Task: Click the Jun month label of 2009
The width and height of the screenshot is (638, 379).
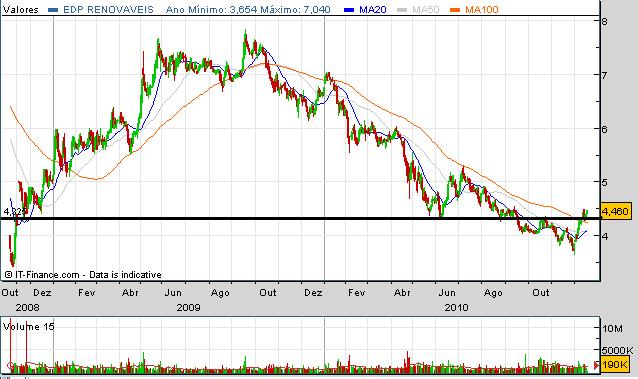Action: (173, 293)
